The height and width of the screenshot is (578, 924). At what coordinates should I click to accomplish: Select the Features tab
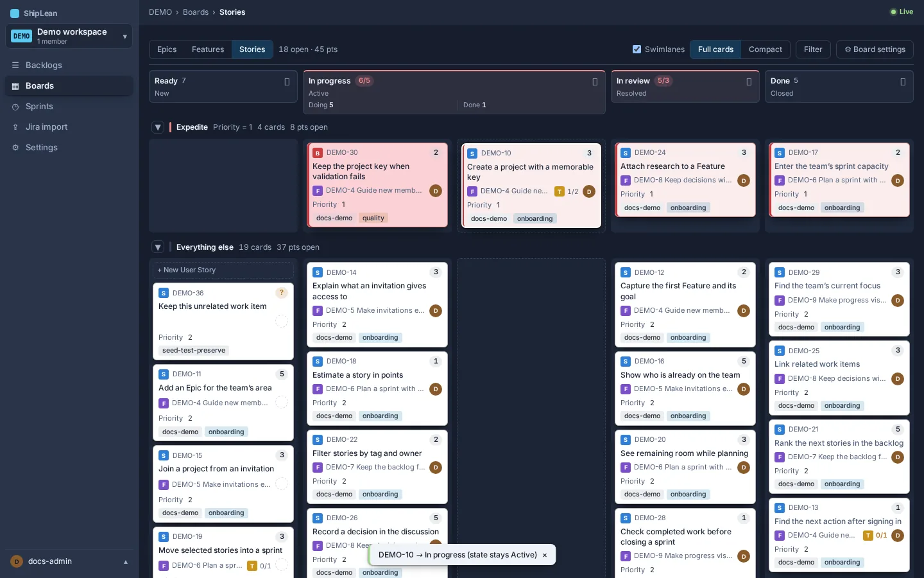208,49
